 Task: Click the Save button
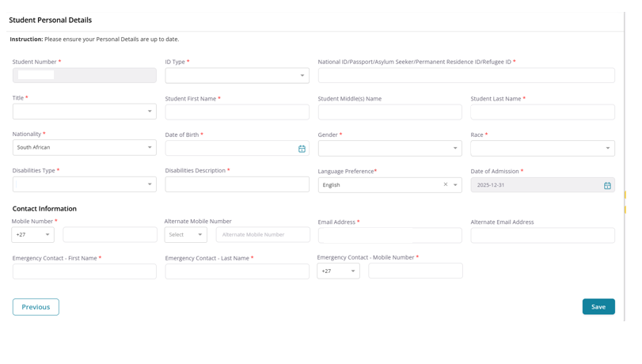[598, 307]
